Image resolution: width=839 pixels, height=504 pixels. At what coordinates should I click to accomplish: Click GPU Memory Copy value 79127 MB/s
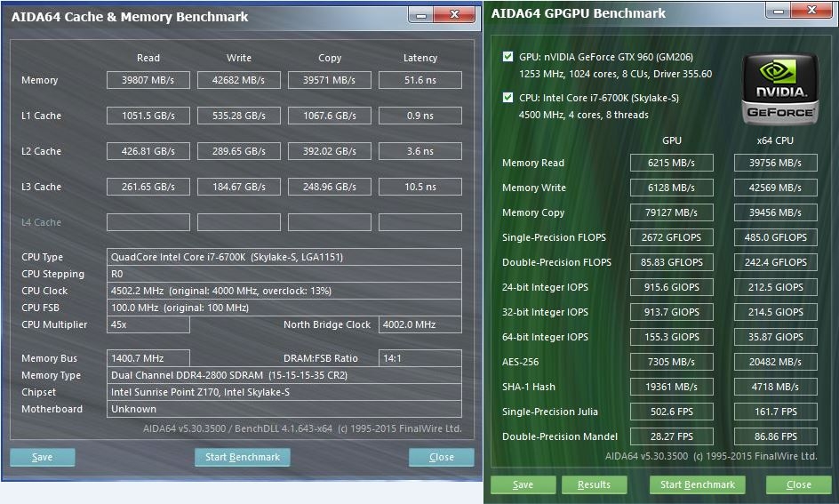(672, 212)
